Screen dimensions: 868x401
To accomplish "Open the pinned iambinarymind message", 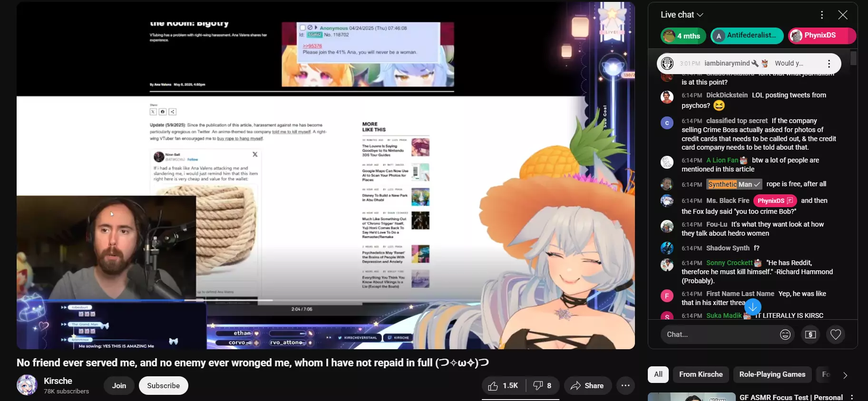I will click(x=749, y=63).
